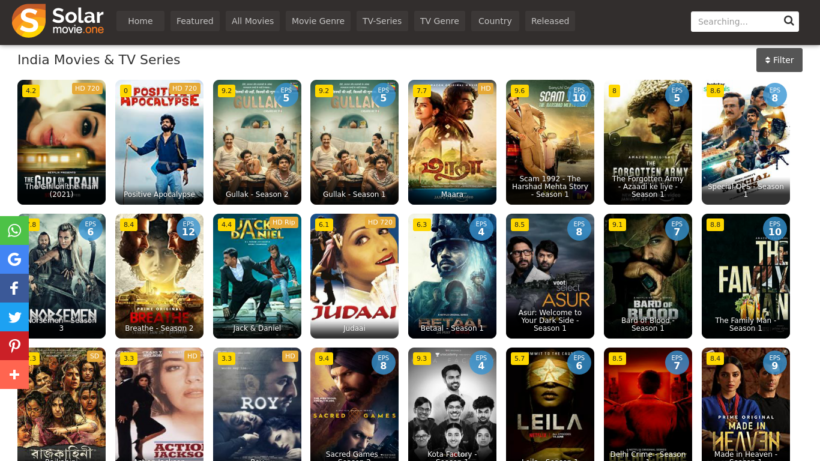Open Breathe - Season 2 poster
820x461 pixels.
pos(159,276)
